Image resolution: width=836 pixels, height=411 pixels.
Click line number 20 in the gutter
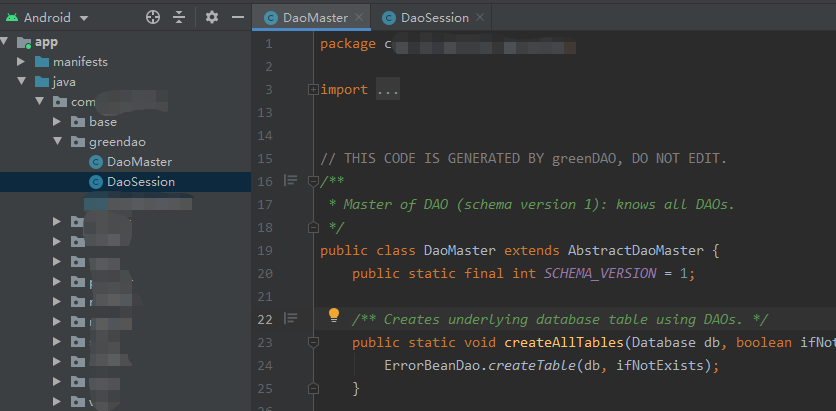265,273
